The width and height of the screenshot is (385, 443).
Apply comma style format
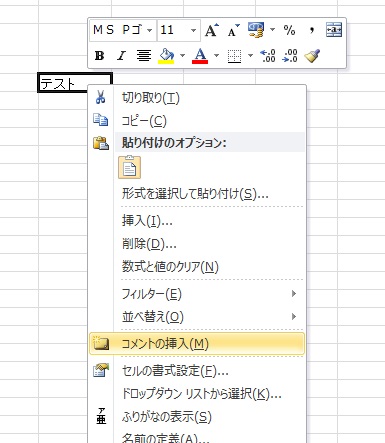tap(312, 30)
